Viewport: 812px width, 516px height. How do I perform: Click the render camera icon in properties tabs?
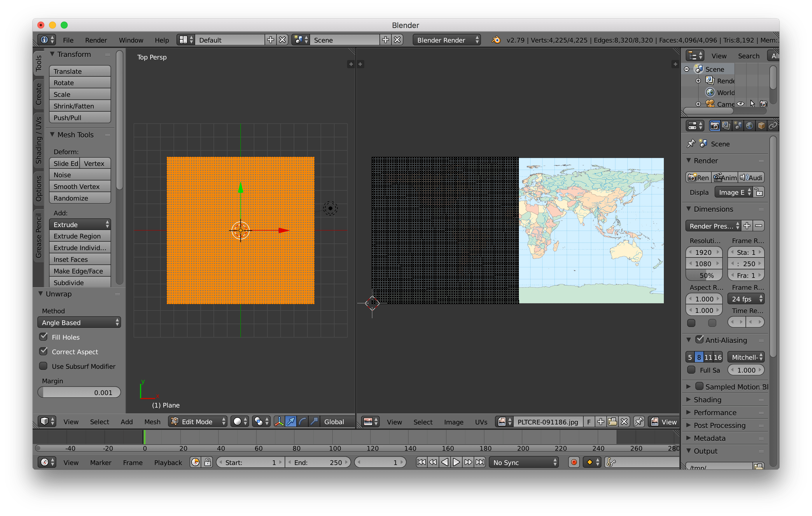click(714, 126)
